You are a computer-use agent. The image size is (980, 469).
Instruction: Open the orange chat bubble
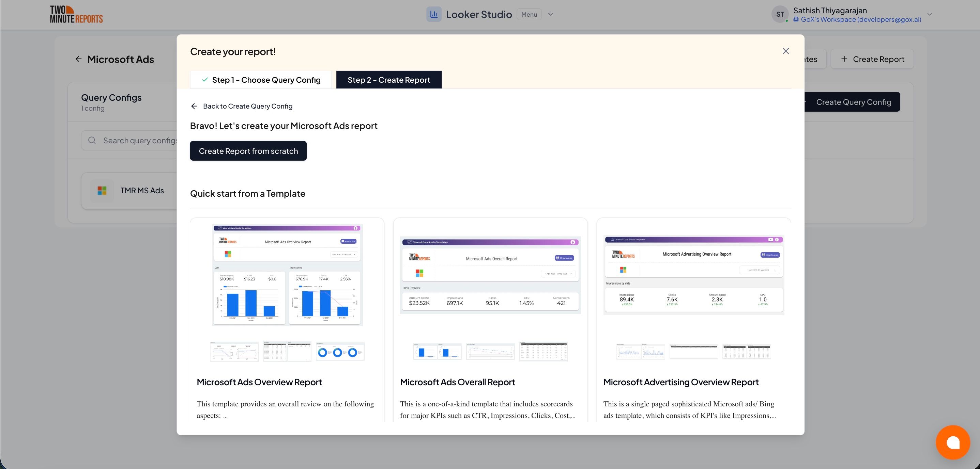(953, 442)
